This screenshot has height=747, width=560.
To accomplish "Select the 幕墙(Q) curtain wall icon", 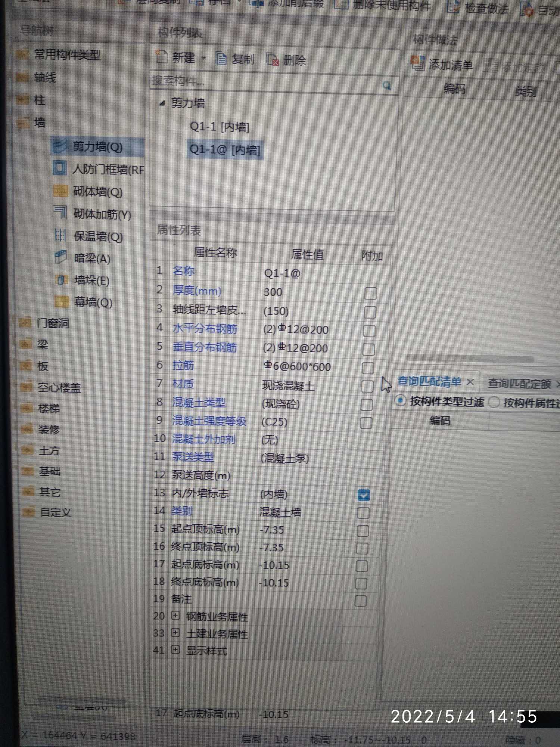I will point(62,301).
